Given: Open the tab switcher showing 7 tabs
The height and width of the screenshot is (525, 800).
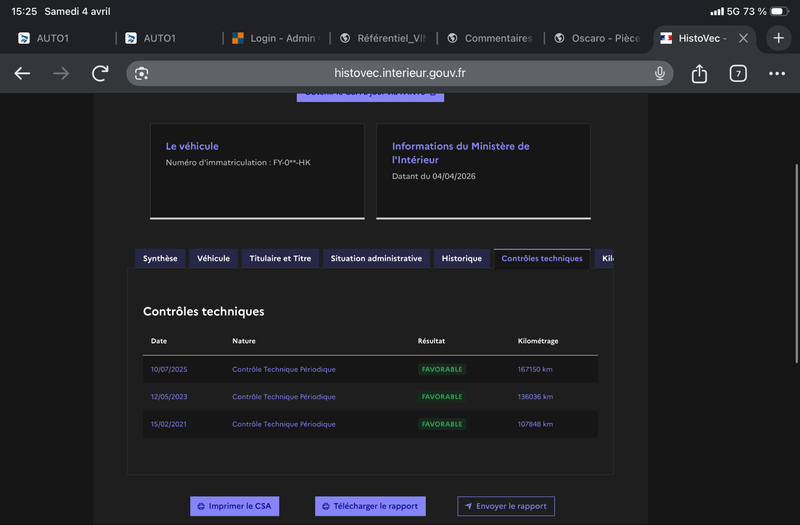Looking at the screenshot, I should click(738, 73).
